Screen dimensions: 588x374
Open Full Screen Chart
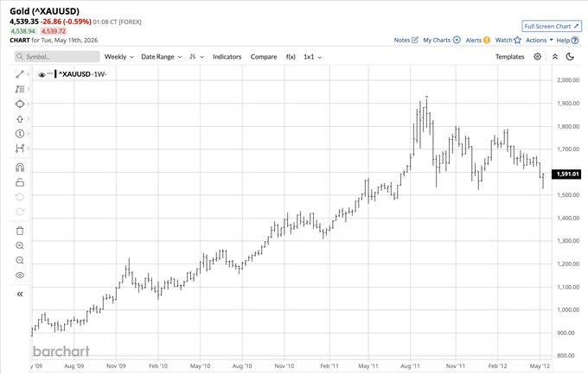pos(552,26)
